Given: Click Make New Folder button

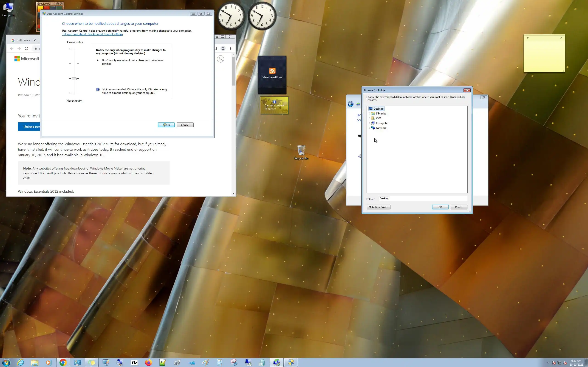Looking at the screenshot, I should 378,207.
